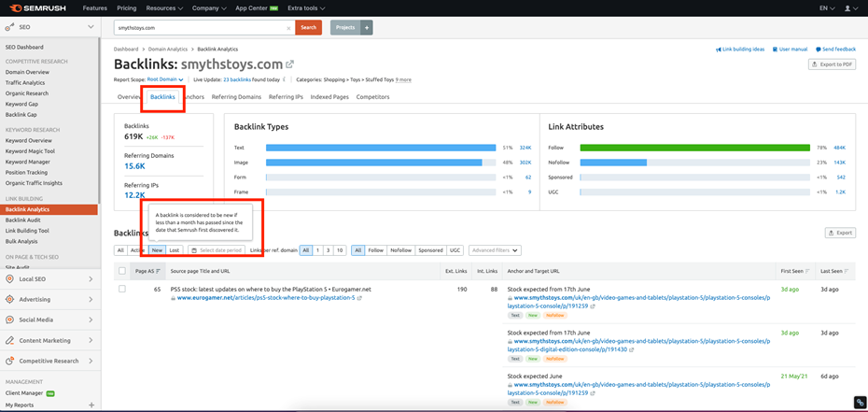This screenshot has width=868, height=412.
Task: Open the Indexed Pages tab
Action: 329,97
